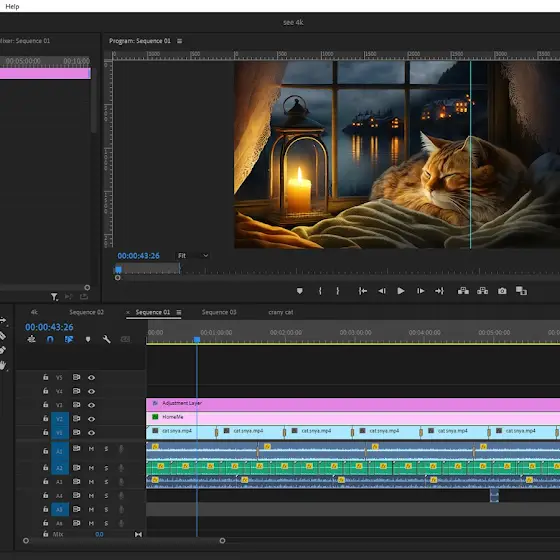Toggle insert sequences as nests option

coord(31,339)
